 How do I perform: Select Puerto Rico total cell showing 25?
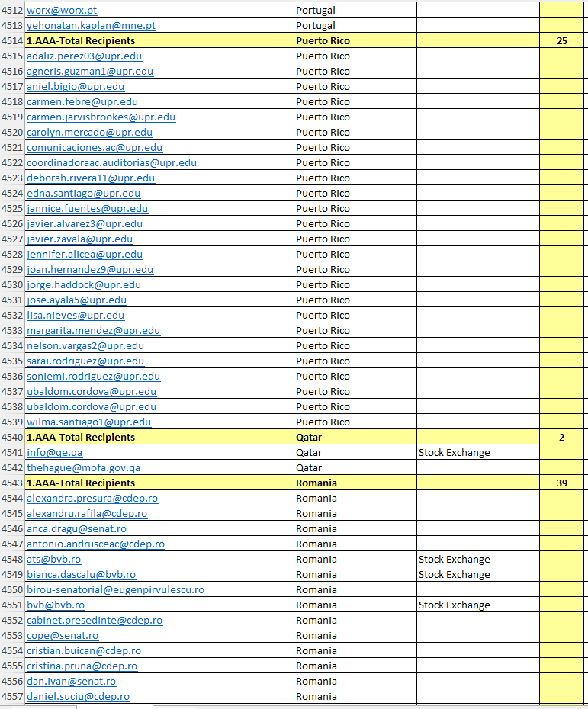point(562,40)
